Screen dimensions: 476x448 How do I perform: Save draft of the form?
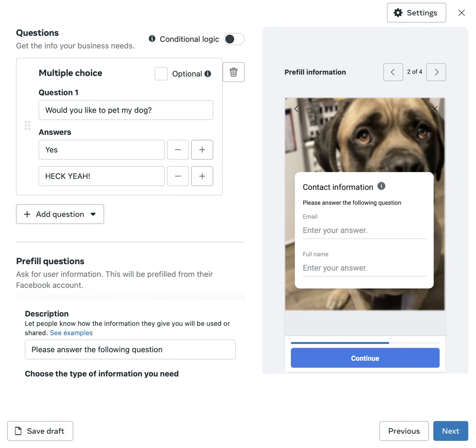point(40,431)
